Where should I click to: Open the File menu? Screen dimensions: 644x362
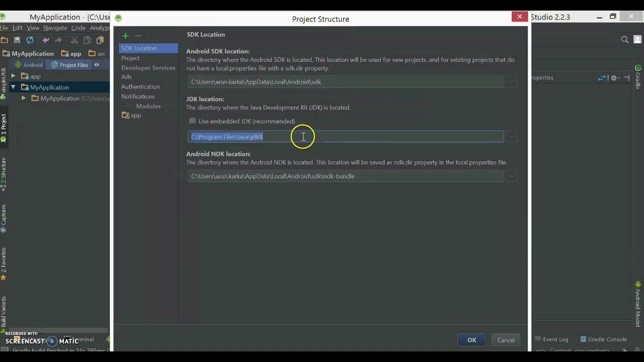[4, 28]
